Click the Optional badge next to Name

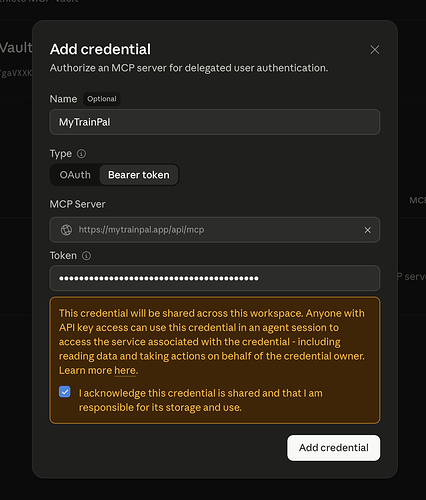click(x=102, y=99)
